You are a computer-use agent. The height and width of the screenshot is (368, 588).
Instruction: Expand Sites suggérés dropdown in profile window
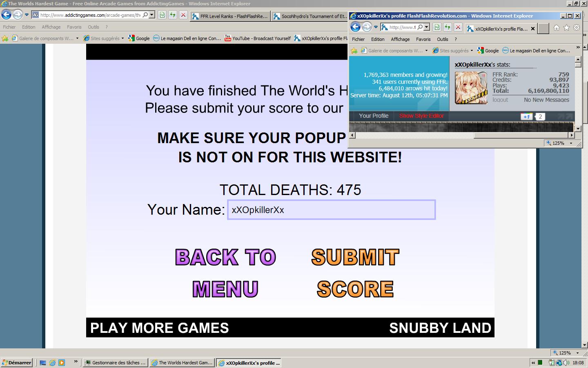pos(472,51)
